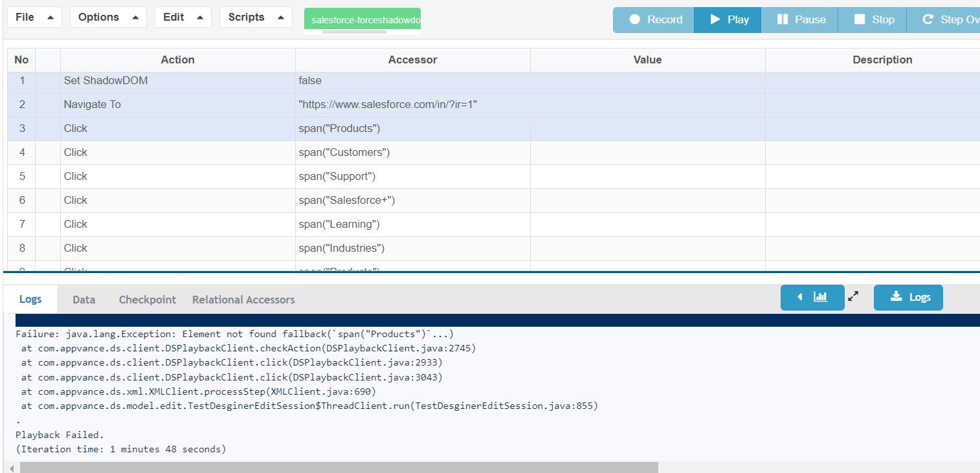Select the Set ShadowDOM action cell

pos(178,81)
